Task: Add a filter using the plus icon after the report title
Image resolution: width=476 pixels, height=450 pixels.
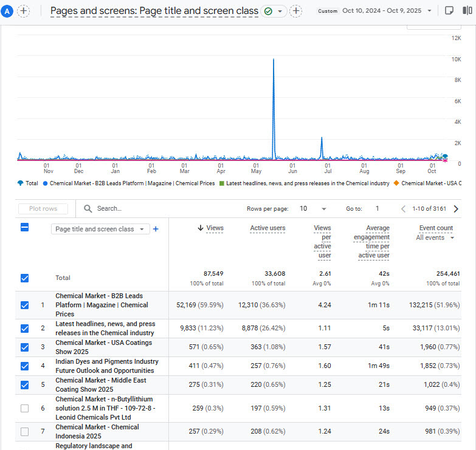Action: coord(296,11)
